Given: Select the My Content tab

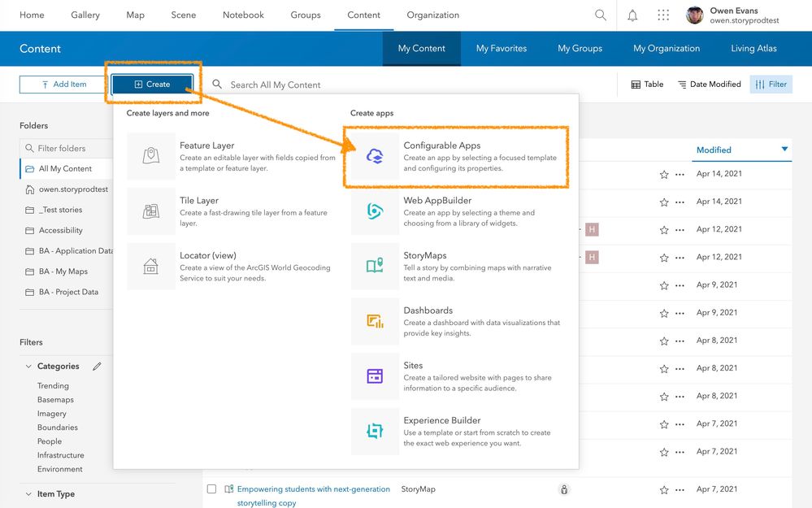Looking at the screenshot, I should 422,48.
